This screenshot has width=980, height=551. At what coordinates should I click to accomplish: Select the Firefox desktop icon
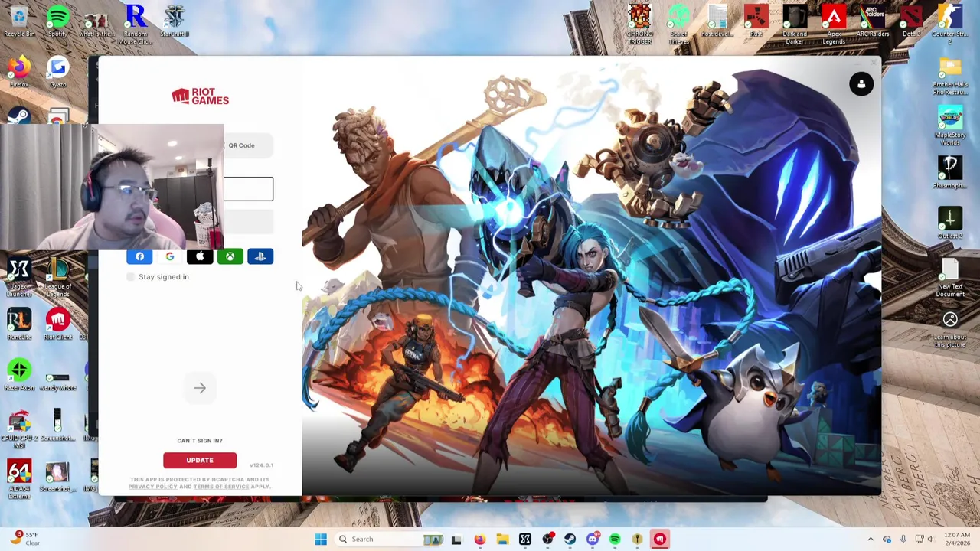tap(19, 72)
